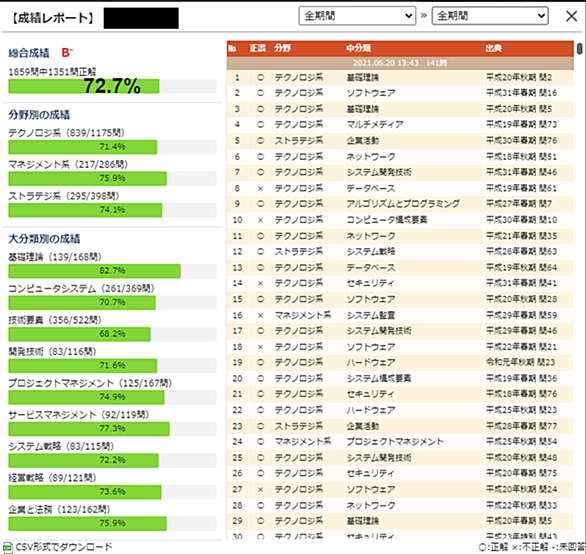Click 大分類別の成績 heading
This screenshot has width=586, height=554.
coord(44,239)
